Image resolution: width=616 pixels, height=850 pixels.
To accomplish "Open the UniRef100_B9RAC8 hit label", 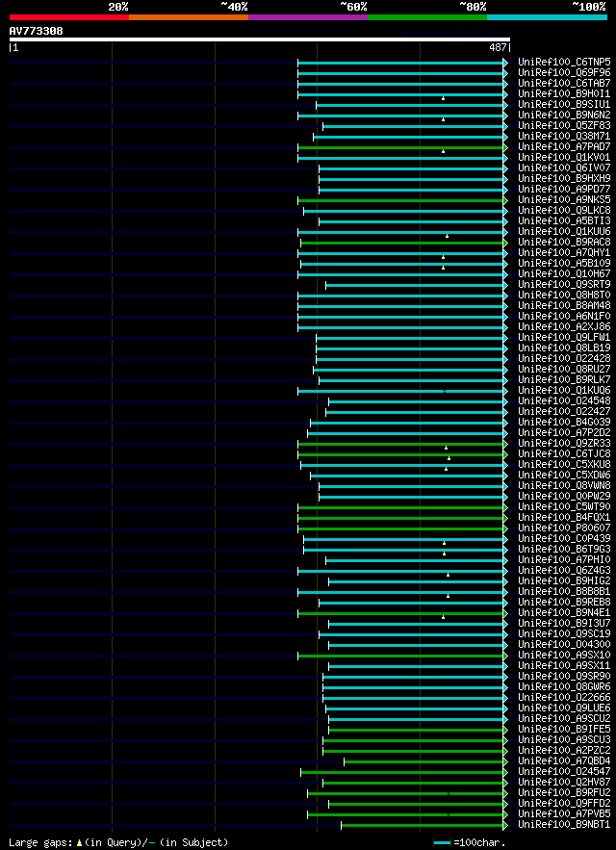I will click(x=564, y=243).
